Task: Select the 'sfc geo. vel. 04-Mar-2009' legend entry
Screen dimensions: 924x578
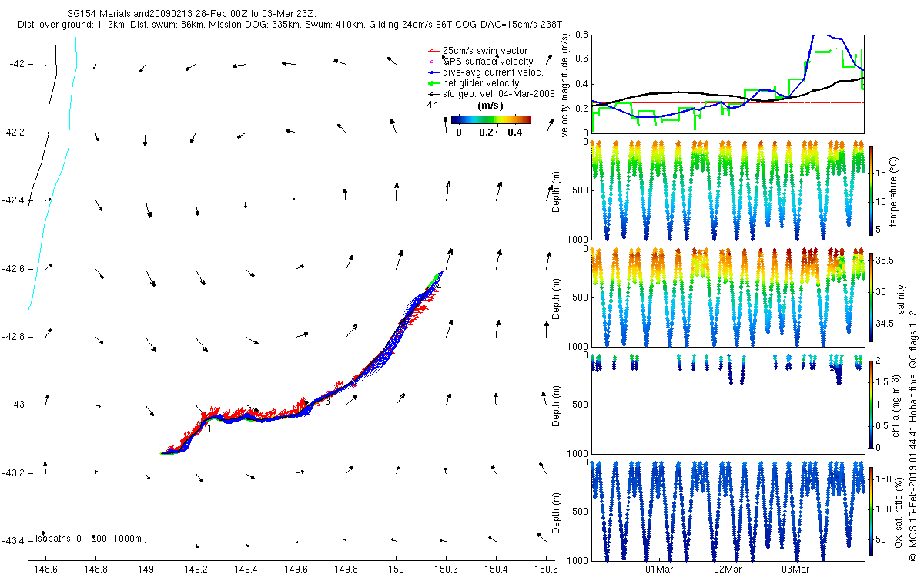Action: tap(491, 94)
